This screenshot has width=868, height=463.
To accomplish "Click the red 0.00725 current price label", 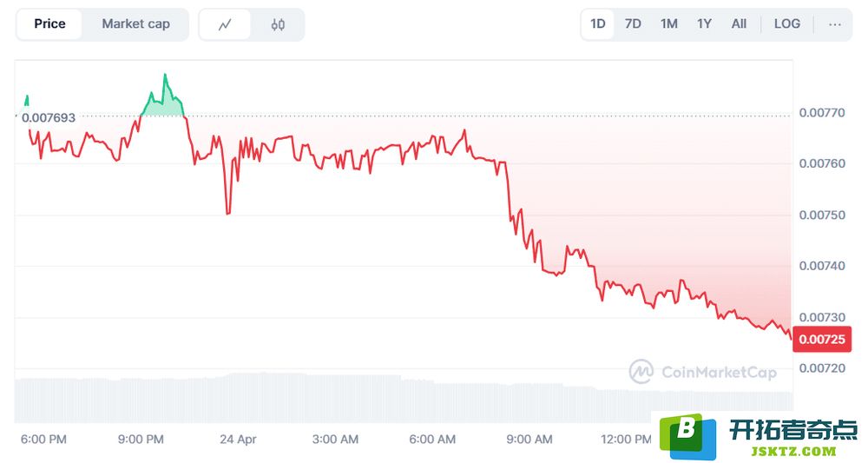I will tap(822, 339).
